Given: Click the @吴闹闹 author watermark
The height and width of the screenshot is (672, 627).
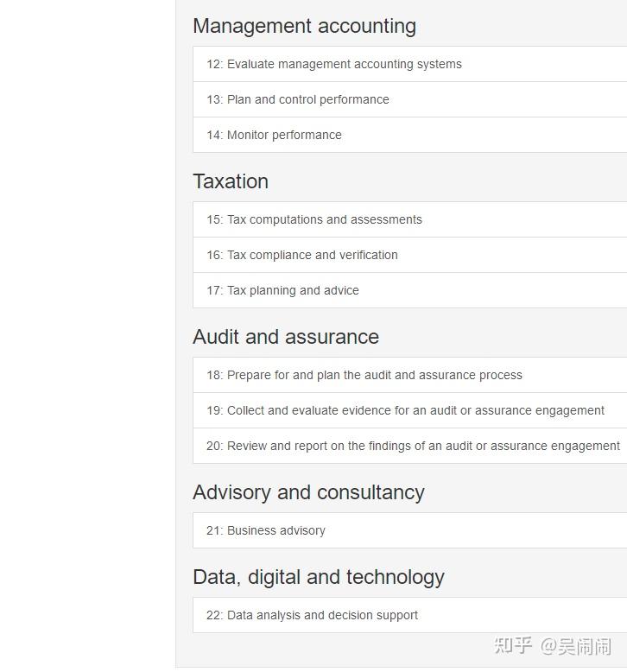Looking at the screenshot, I should tap(576, 645).
